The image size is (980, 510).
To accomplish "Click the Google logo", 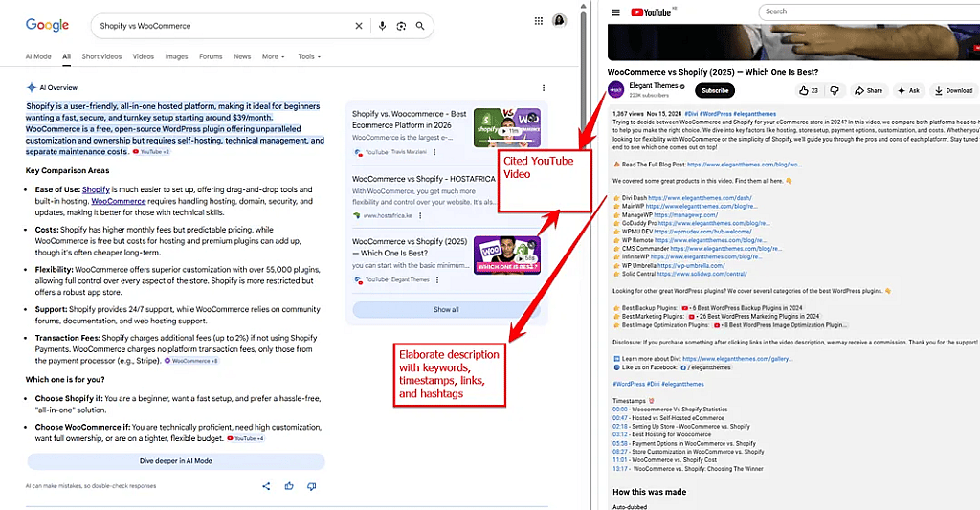I will pyautogui.click(x=48, y=25).
